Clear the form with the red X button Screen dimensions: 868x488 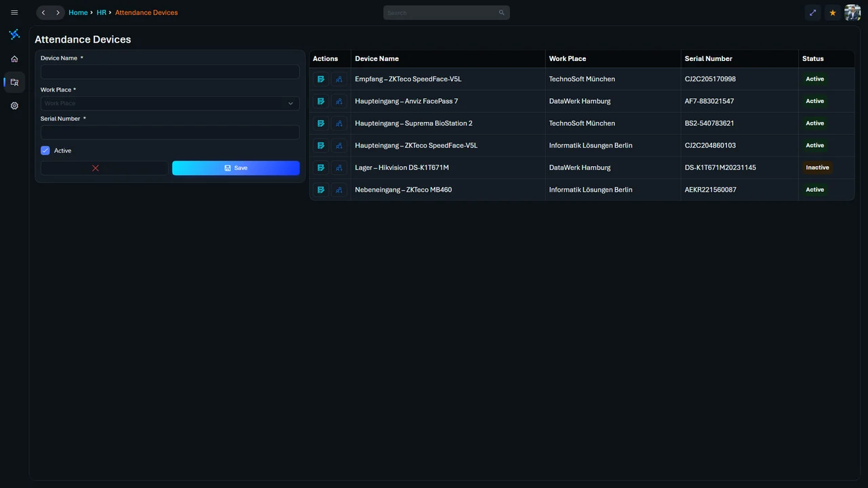click(96, 168)
